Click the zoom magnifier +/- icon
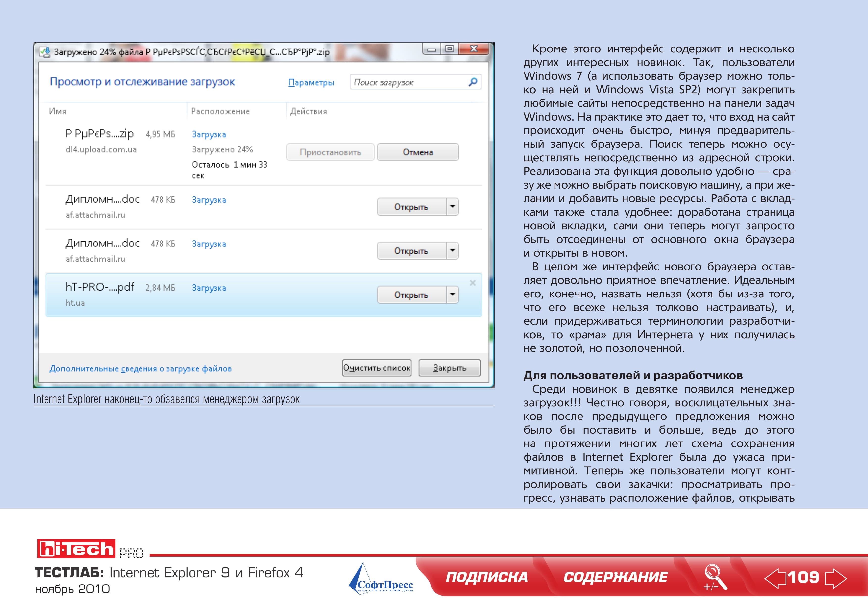The width and height of the screenshot is (868, 614). coord(715,577)
